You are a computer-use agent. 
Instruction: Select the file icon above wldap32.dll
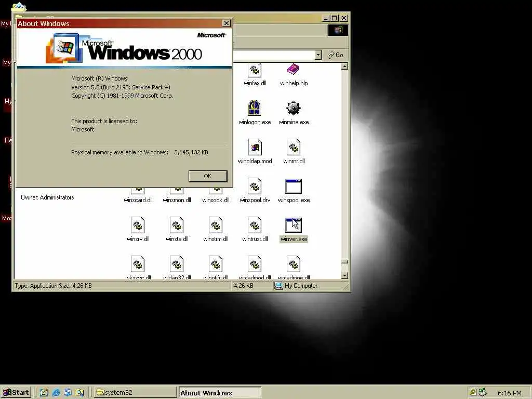(x=177, y=264)
